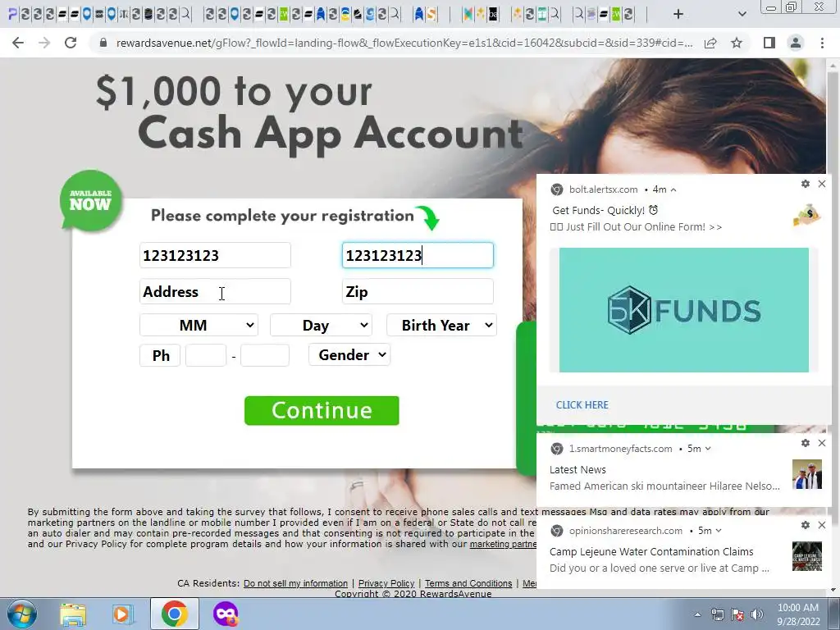Open settings gear for smartmoneyfacts notification
The height and width of the screenshot is (630, 840).
coord(806,443)
